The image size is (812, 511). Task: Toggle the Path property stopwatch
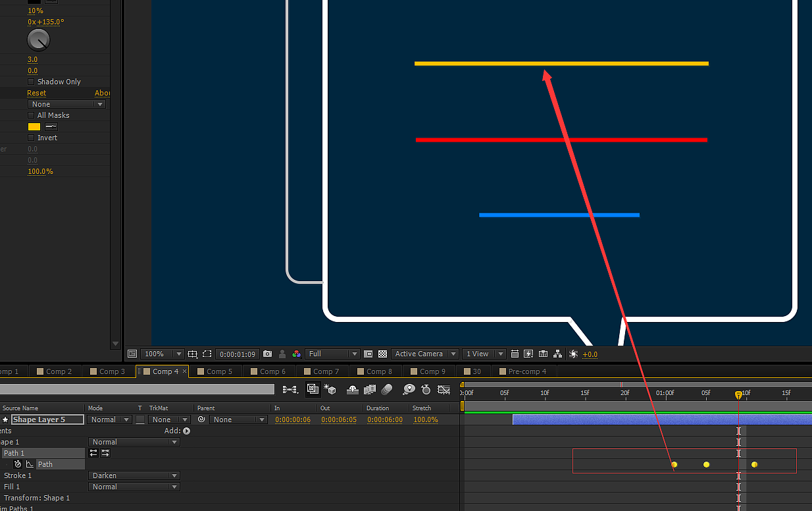point(18,464)
